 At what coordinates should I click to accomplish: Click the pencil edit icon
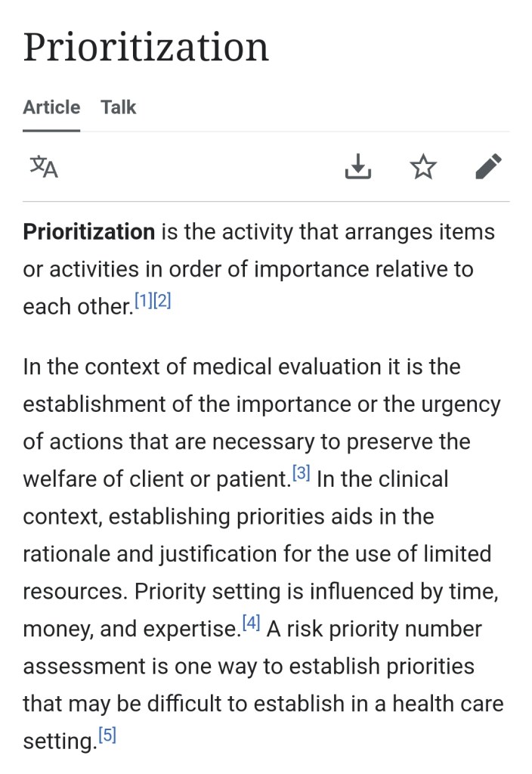[x=488, y=166]
